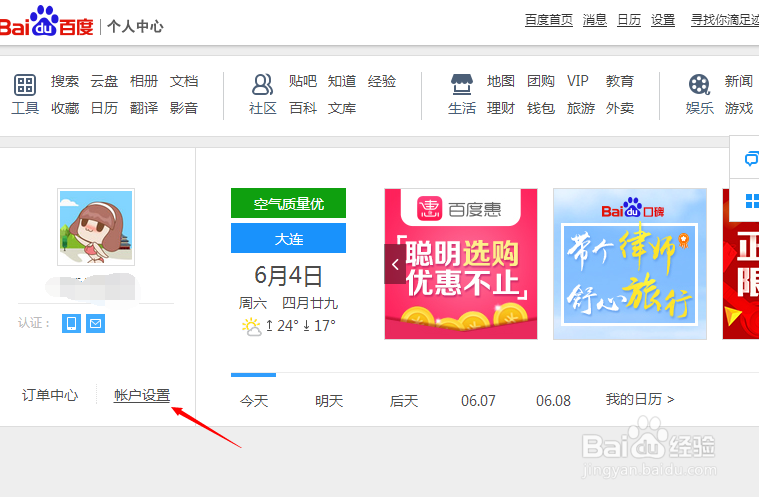Viewport: 759px width, 497px height.
Task: Open 旅游 travel
Action: pos(580,108)
